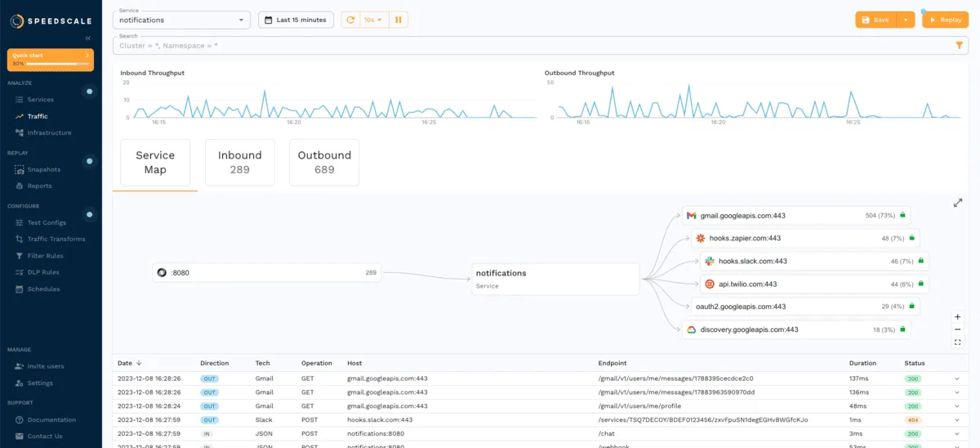Open Test Configs in the sidebar
This screenshot has height=448, width=980.
click(47, 222)
